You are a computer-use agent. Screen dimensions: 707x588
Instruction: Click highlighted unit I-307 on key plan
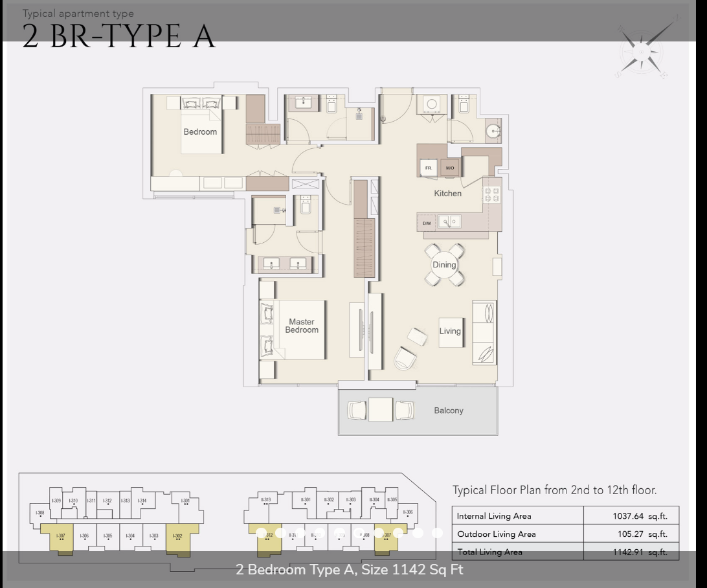pos(60,537)
